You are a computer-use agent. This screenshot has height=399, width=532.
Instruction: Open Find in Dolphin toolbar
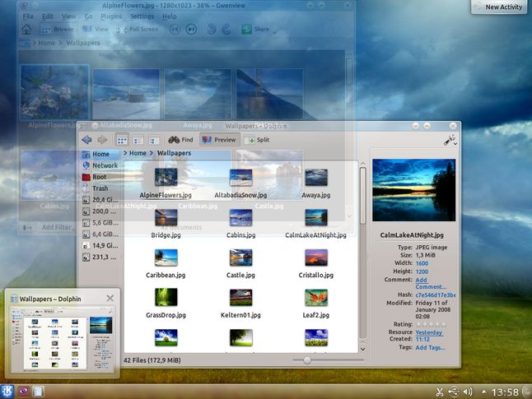(181, 140)
